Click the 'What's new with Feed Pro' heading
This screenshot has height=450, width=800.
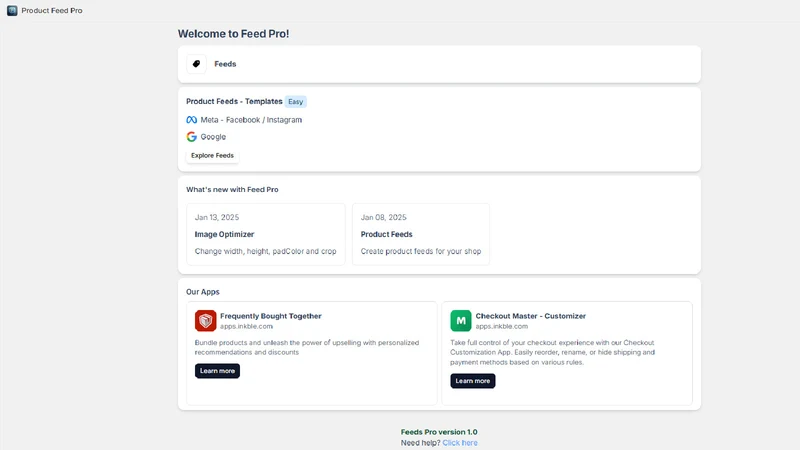pyautogui.click(x=232, y=189)
